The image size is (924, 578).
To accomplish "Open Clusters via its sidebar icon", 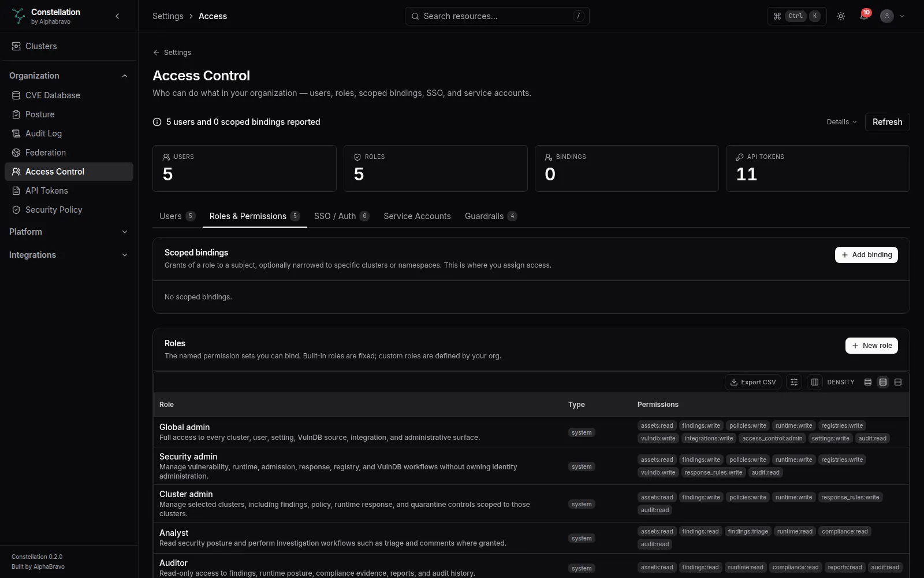I will 16,46.
